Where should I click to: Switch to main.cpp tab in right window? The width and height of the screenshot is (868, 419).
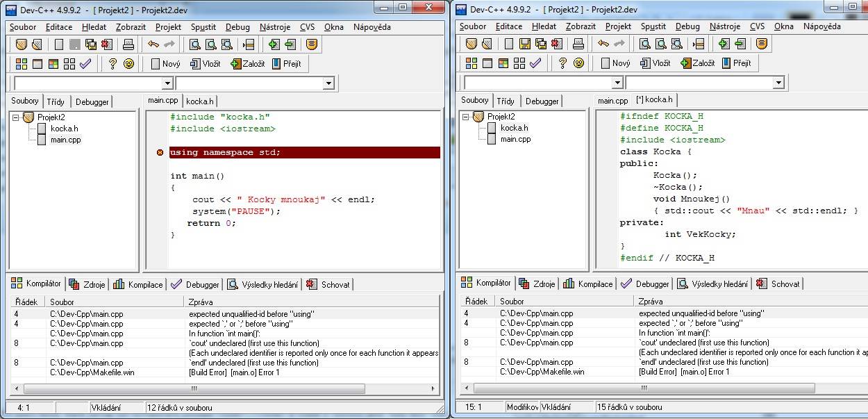[613, 101]
